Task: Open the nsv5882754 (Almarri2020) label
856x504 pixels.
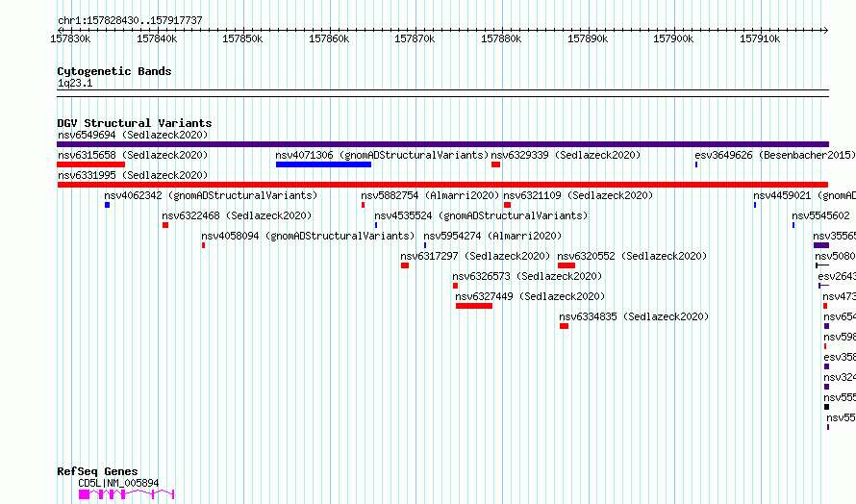Action: click(430, 195)
